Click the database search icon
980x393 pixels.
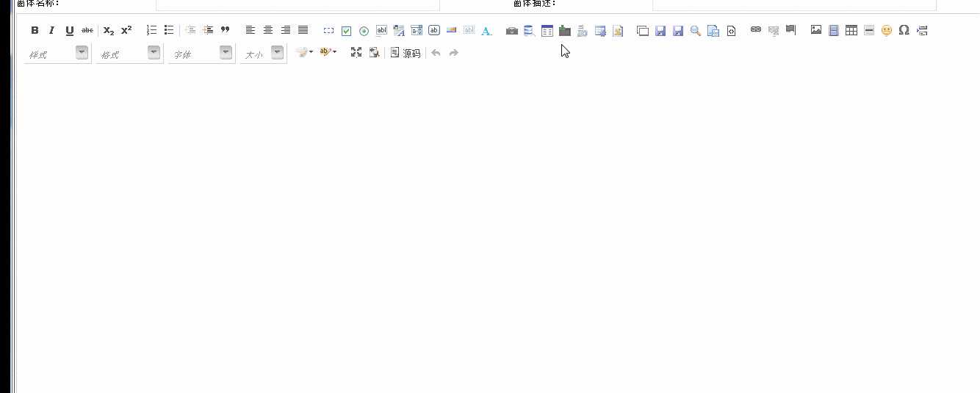pos(529,31)
